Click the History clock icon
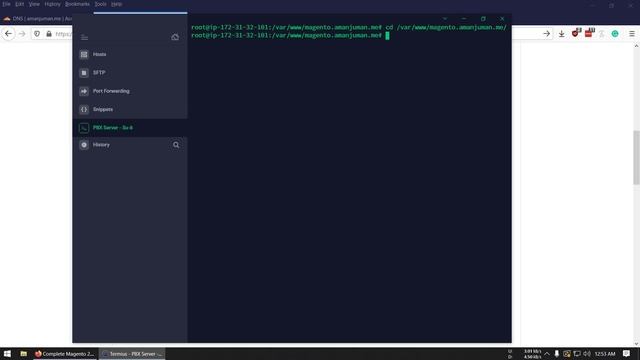The width and height of the screenshot is (640, 360). (x=84, y=145)
